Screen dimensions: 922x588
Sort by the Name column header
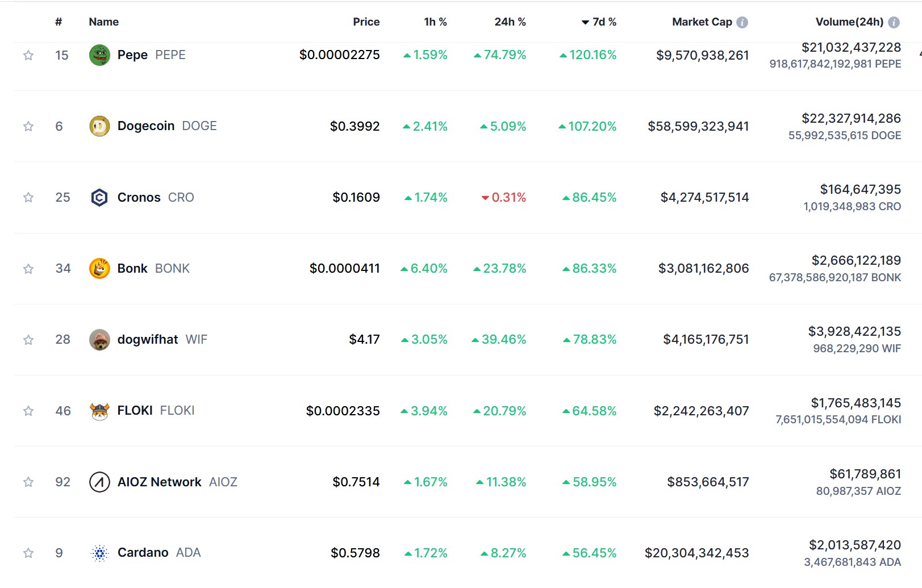103,22
